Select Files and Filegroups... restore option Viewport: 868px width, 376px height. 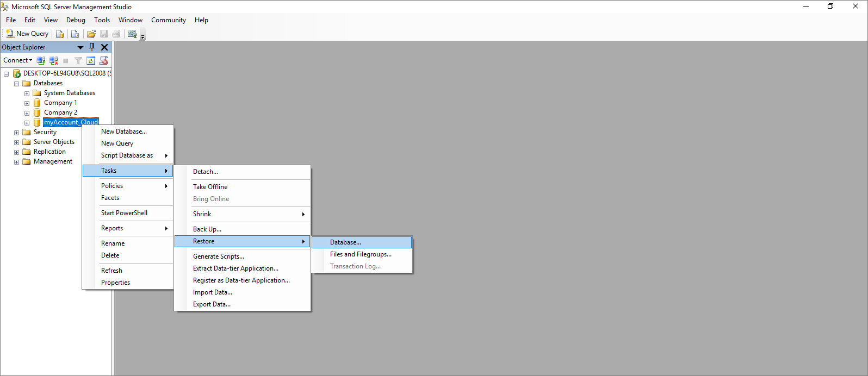[x=362, y=254]
